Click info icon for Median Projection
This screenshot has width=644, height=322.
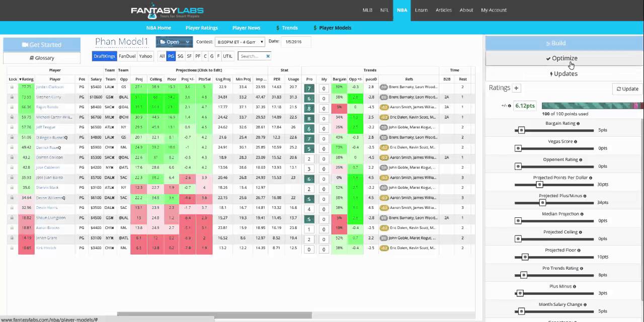coord(582,214)
